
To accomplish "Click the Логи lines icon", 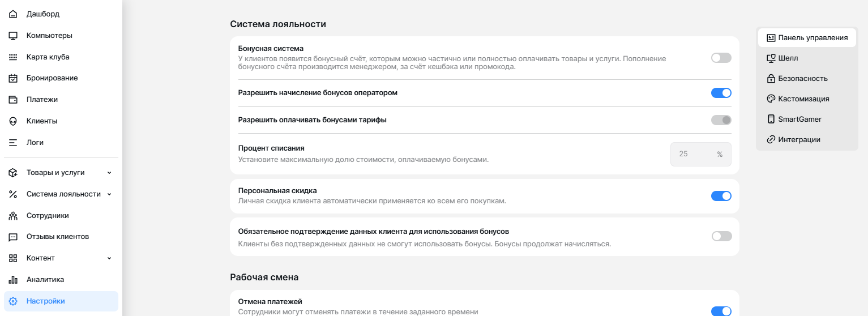I will point(14,143).
